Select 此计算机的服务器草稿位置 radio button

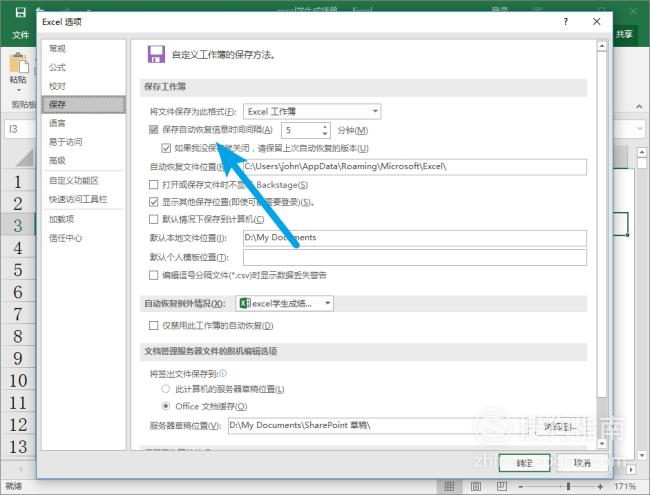click(166, 389)
